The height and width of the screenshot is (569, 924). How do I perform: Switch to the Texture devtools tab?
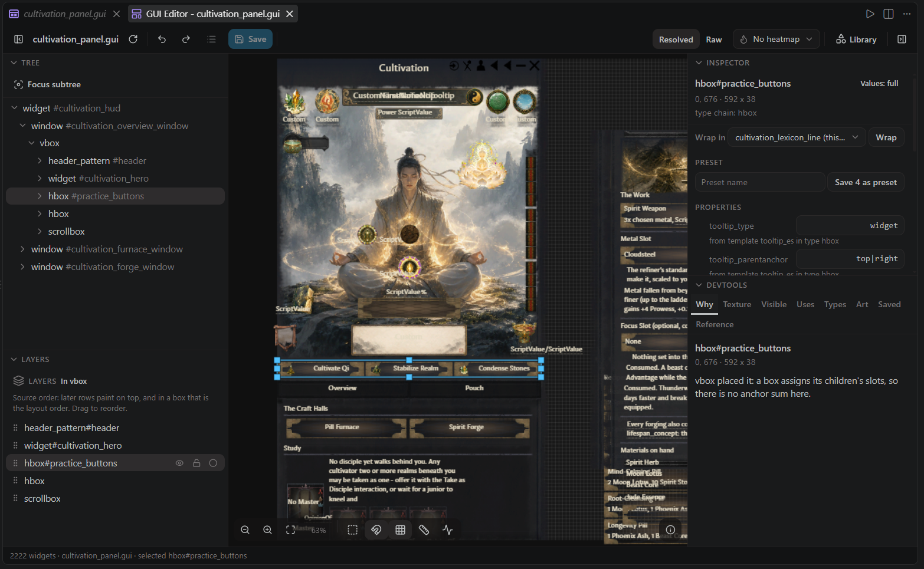[737, 304]
